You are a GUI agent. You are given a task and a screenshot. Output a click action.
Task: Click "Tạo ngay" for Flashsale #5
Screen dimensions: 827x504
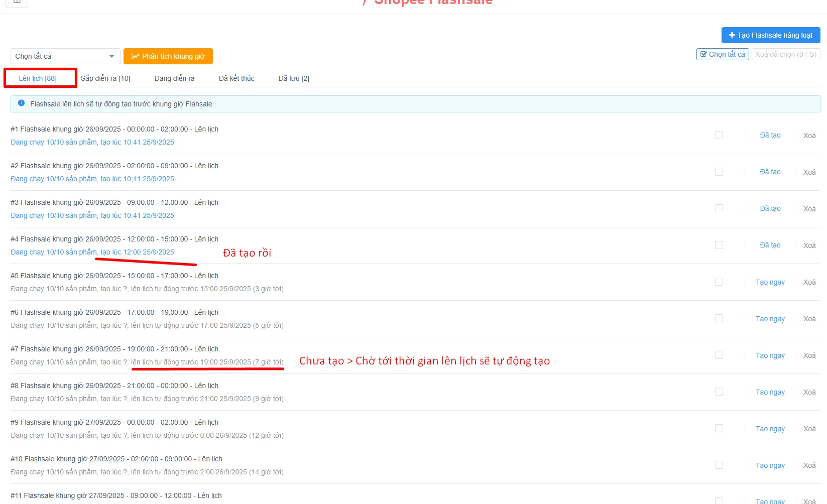click(x=770, y=282)
